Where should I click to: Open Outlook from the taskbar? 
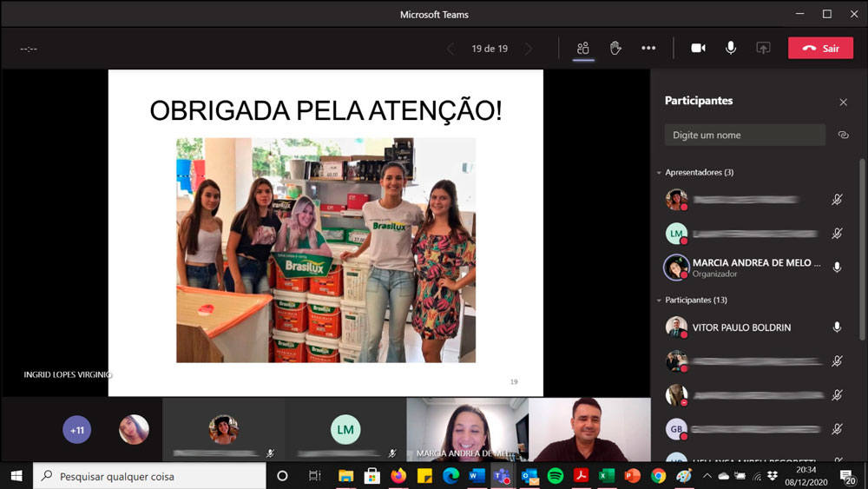click(529, 476)
